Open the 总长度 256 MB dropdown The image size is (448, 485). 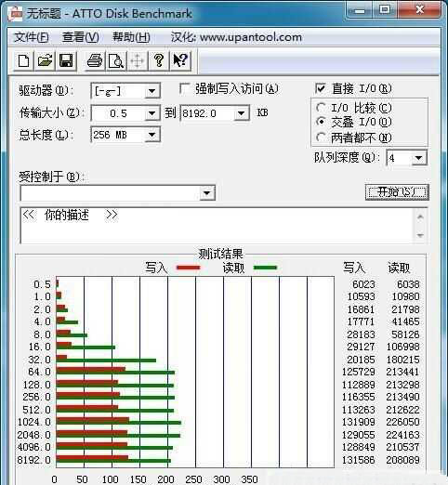click(152, 135)
